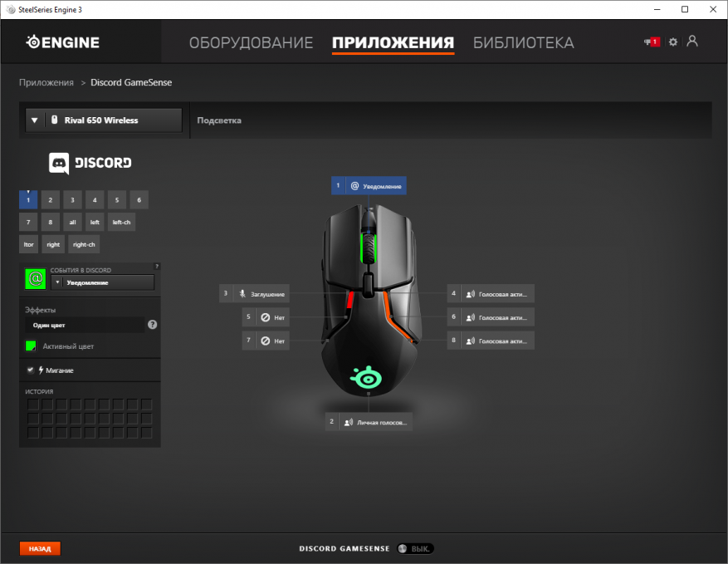Select zone button 8
This screenshot has width=728, height=564.
tap(51, 222)
